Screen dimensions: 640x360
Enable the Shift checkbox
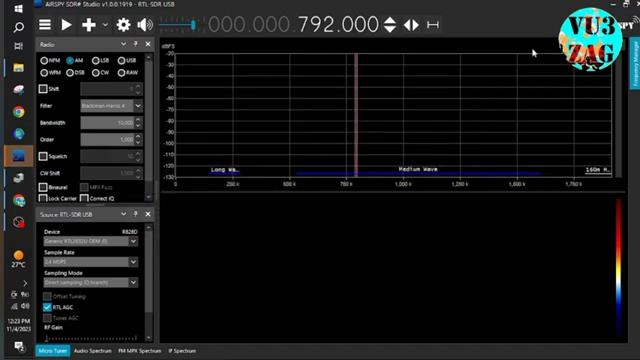pyautogui.click(x=43, y=89)
